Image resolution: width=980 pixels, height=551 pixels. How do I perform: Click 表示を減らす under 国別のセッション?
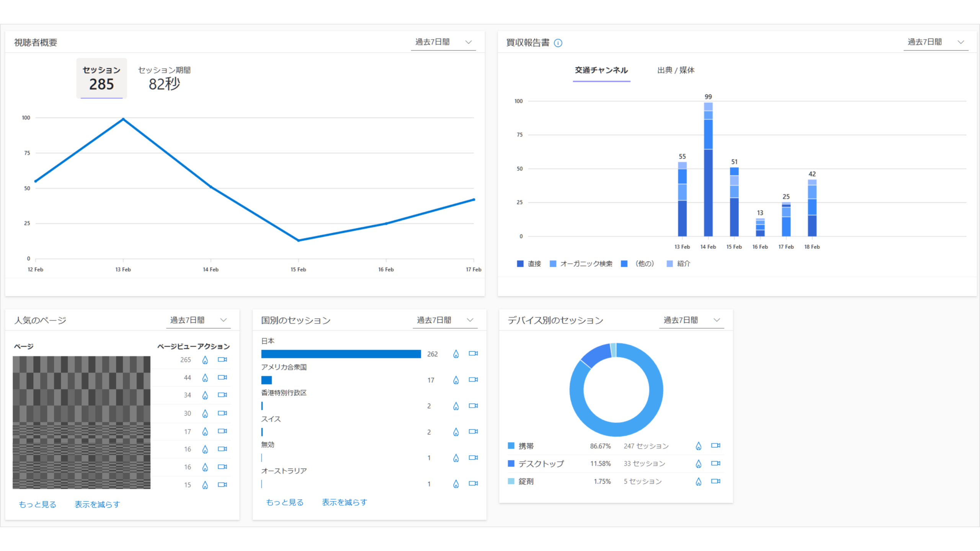pos(344,502)
